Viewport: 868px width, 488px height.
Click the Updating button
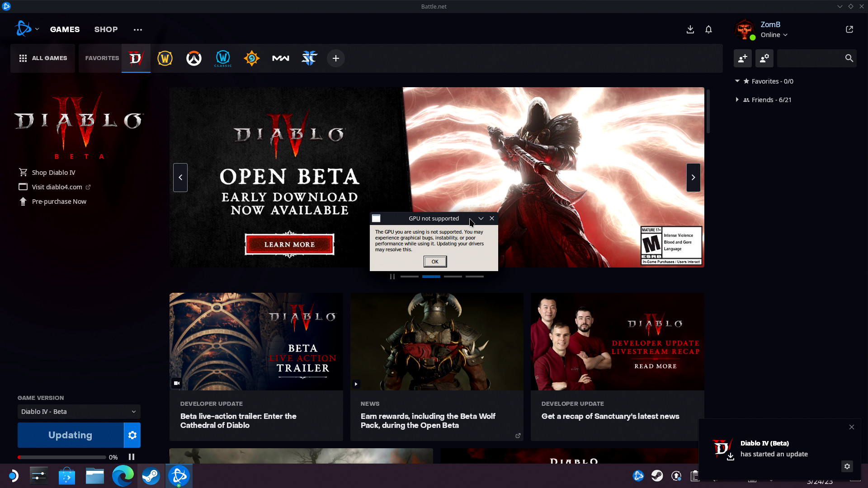point(71,435)
